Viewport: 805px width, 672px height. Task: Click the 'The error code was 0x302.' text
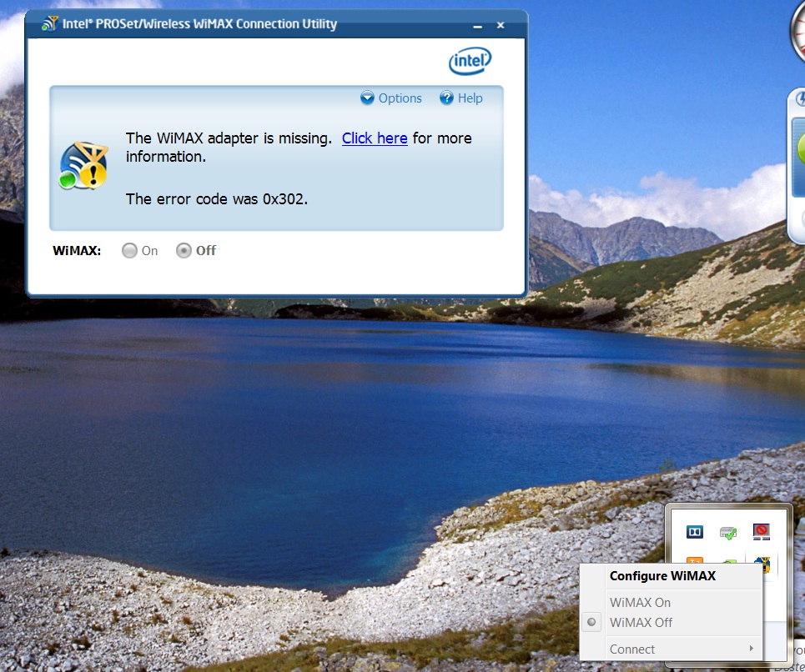[x=217, y=199]
